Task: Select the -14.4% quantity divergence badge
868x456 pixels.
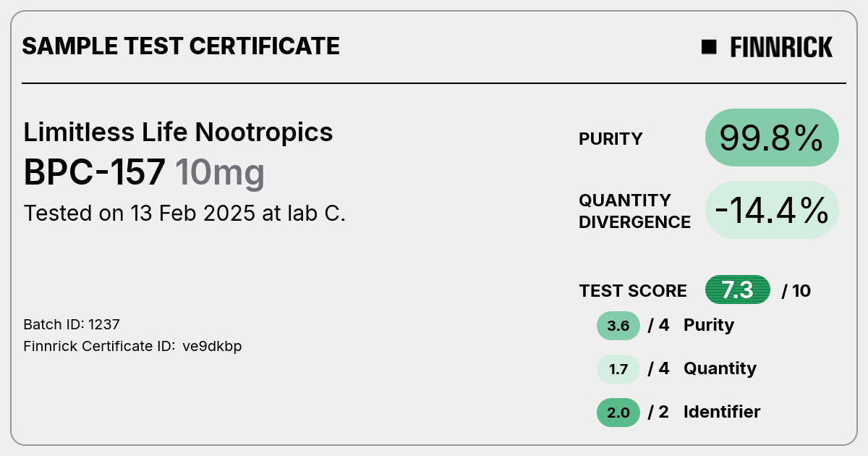Action: [772, 210]
